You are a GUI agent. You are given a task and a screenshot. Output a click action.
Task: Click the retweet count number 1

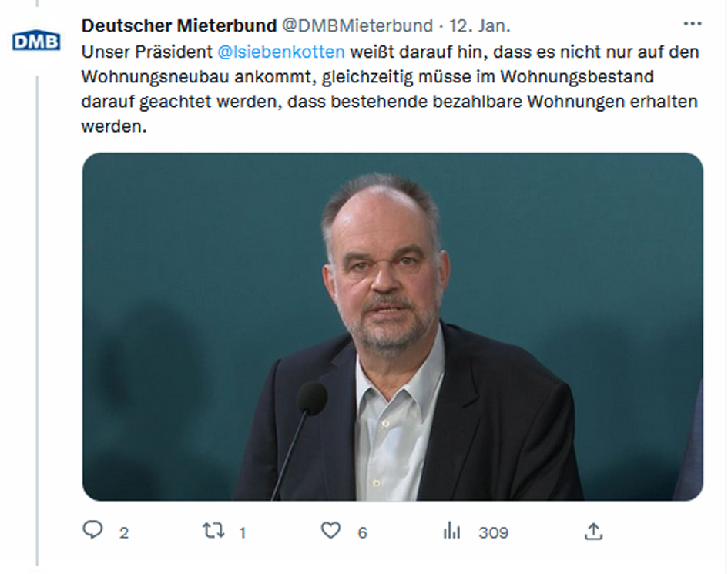[x=243, y=532]
